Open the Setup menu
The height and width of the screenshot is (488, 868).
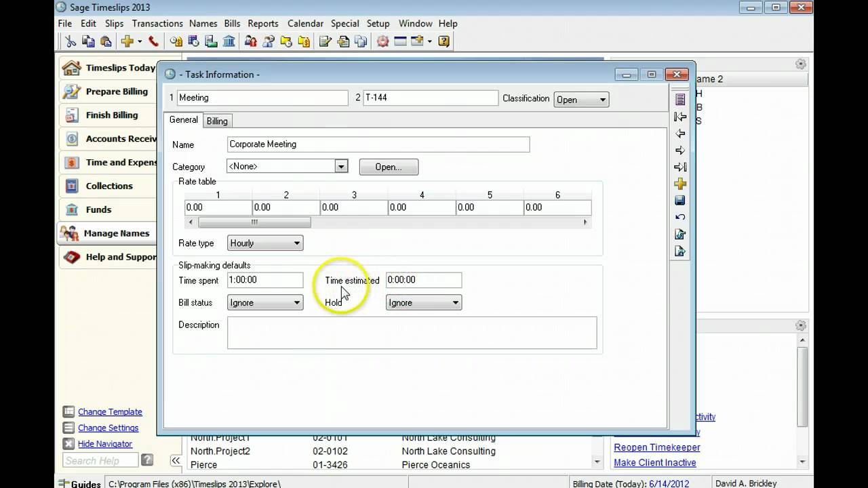coord(378,23)
